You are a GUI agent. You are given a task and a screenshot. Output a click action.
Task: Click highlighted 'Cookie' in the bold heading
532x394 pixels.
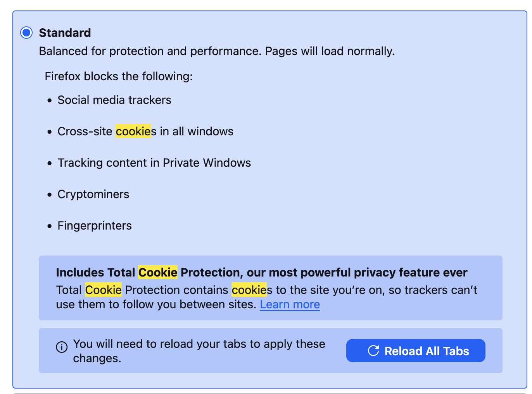pos(158,273)
